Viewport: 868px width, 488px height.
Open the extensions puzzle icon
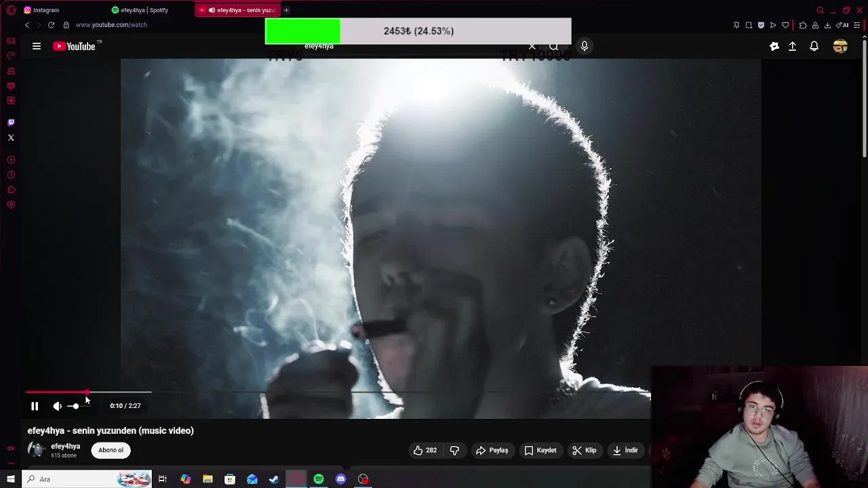pyautogui.click(x=803, y=25)
